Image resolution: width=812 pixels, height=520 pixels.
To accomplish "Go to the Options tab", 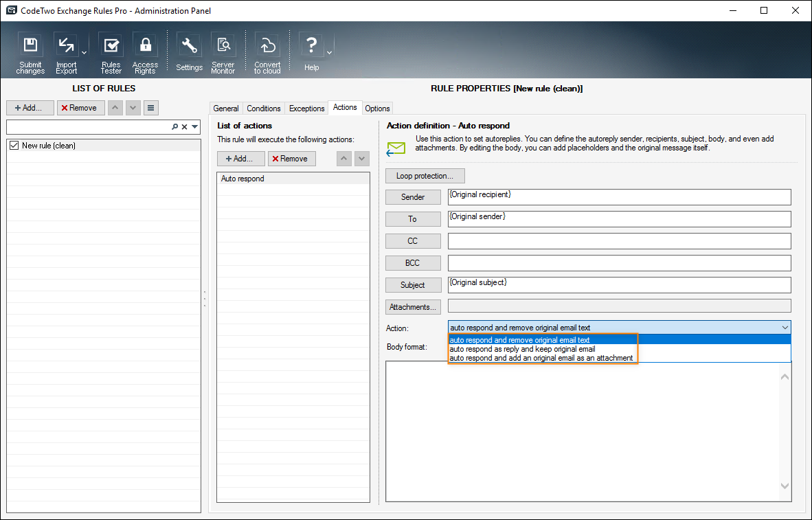I will [x=377, y=109].
